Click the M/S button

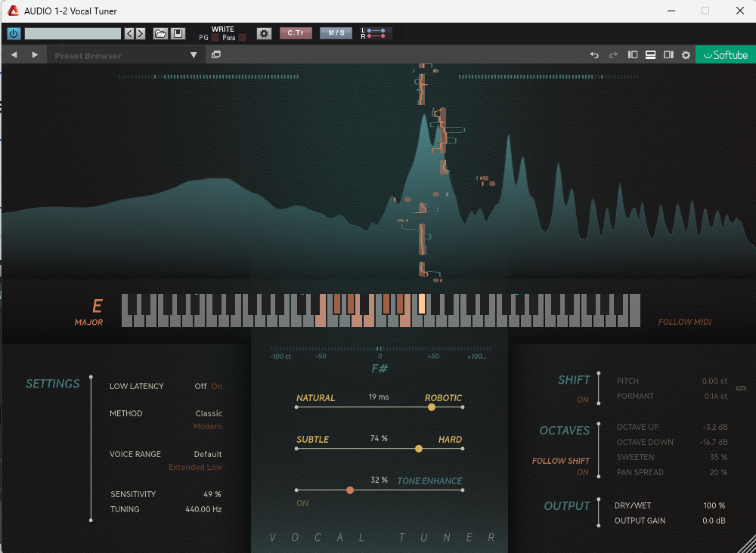pos(336,33)
